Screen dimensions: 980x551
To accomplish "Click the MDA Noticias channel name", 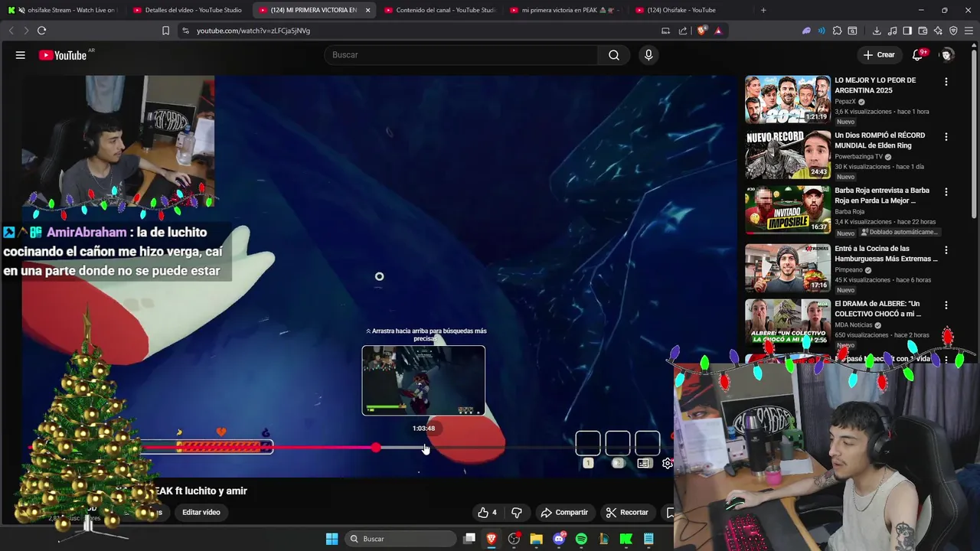I will point(854,325).
